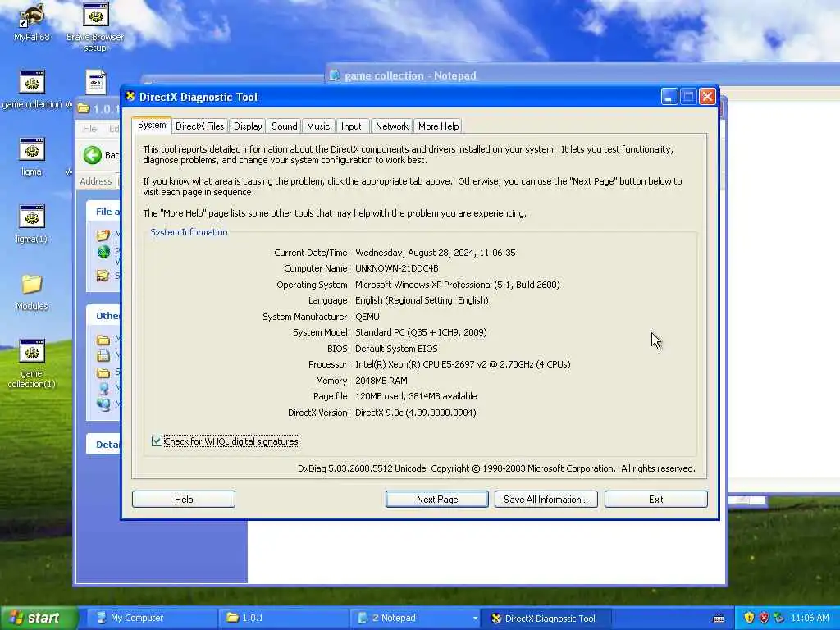Switch to the Music tab

[318, 126]
